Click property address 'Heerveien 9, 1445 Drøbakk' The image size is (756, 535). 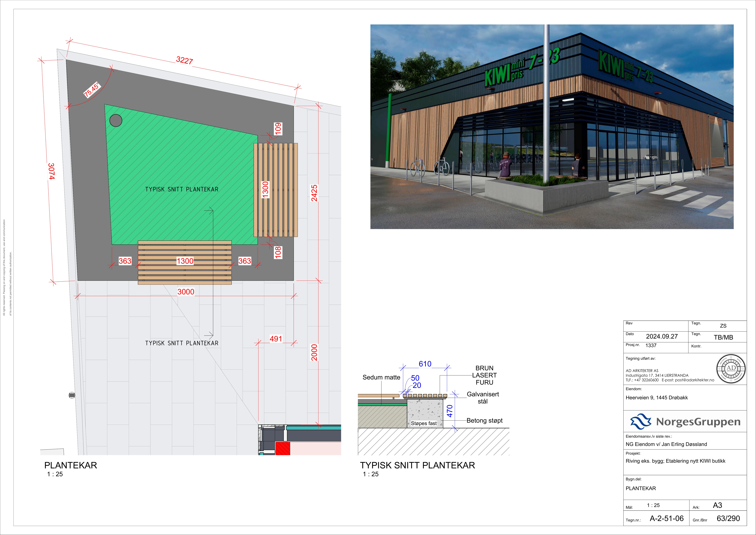point(657,398)
